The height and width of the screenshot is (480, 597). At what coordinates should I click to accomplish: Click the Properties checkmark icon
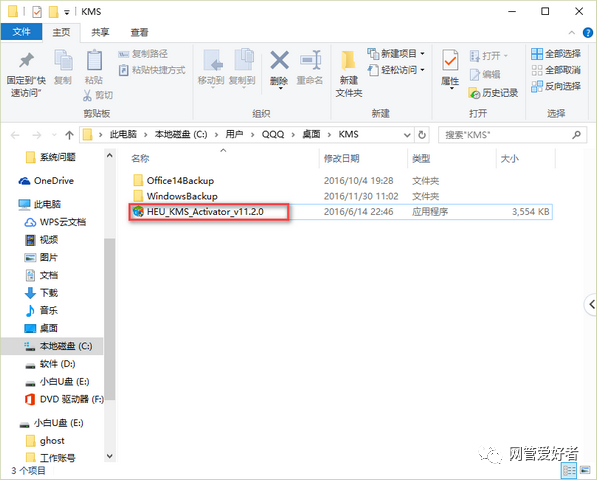(x=450, y=60)
